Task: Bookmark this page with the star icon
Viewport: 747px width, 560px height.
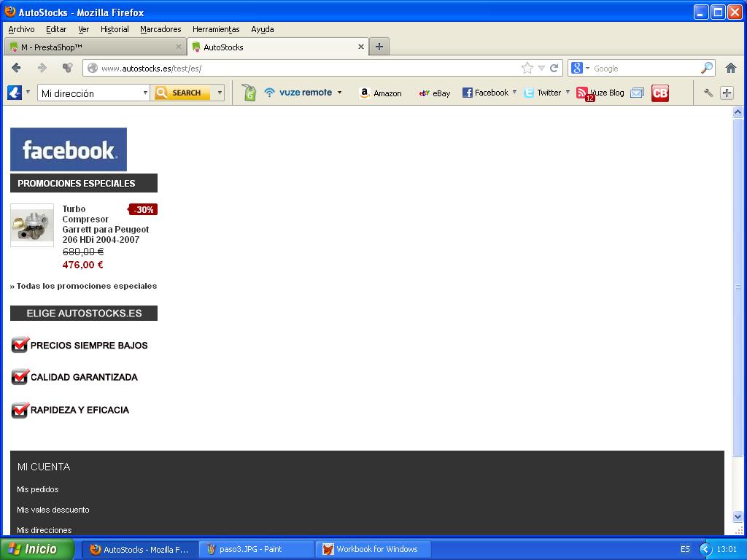Action: click(x=527, y=68)
